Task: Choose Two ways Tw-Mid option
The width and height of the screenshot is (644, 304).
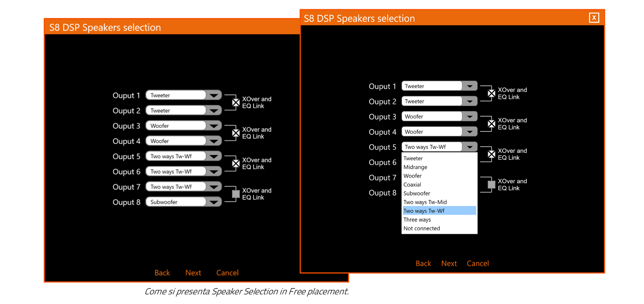Action: [x=425, y=202]
